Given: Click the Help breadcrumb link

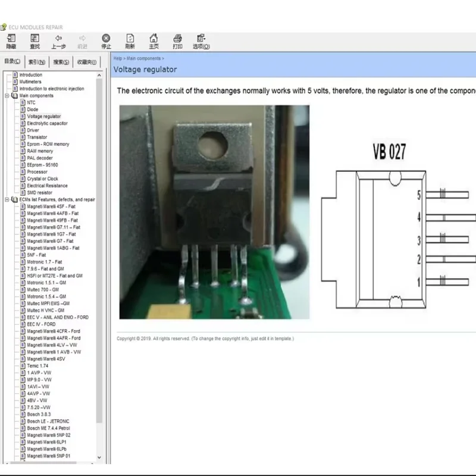Looking at the screenshot, I should pos(117,58).
